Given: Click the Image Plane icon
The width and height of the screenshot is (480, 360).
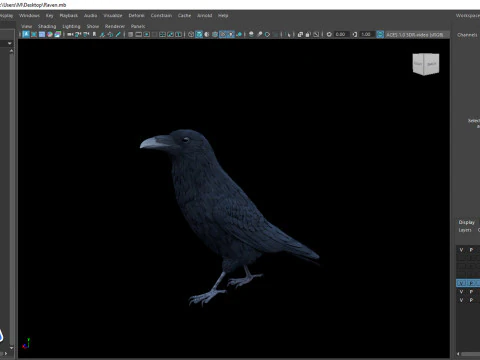Looking at the screenshot, I should [x=102, y=34].
